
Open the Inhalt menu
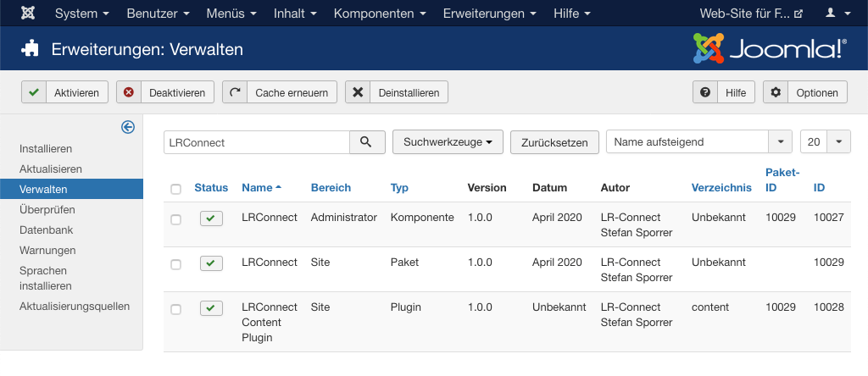(x=295, y=14)
